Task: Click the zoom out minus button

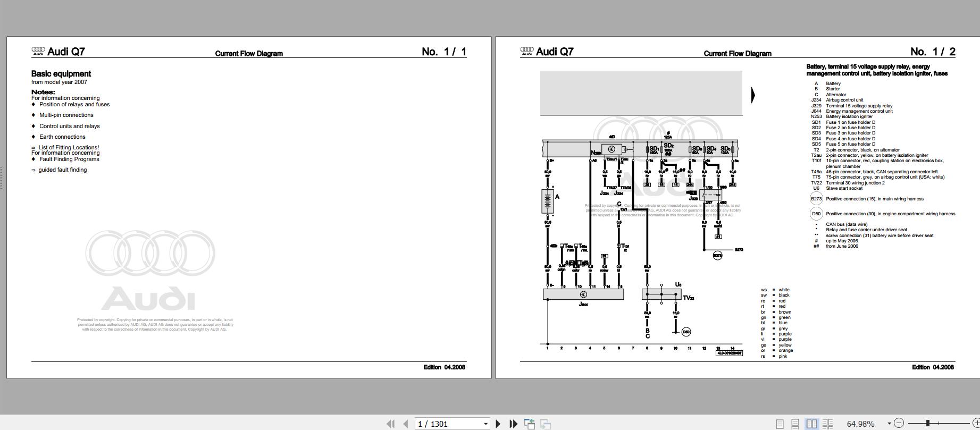Action: (899, 423)
